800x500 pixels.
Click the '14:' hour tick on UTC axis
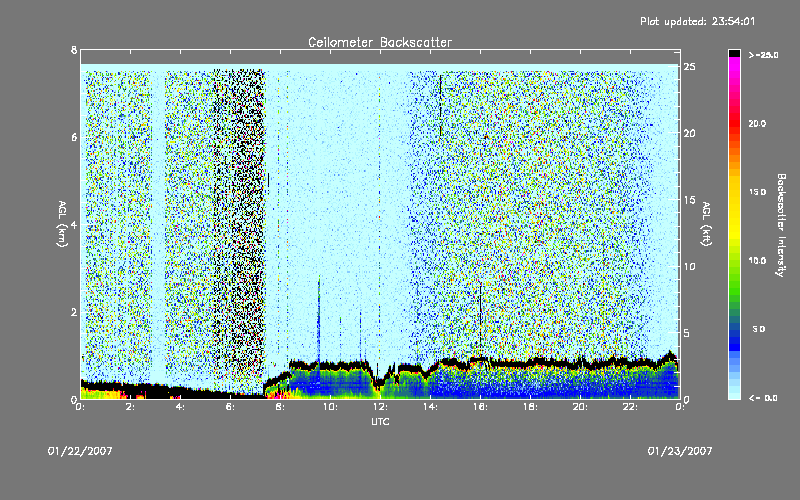[430, 407]
